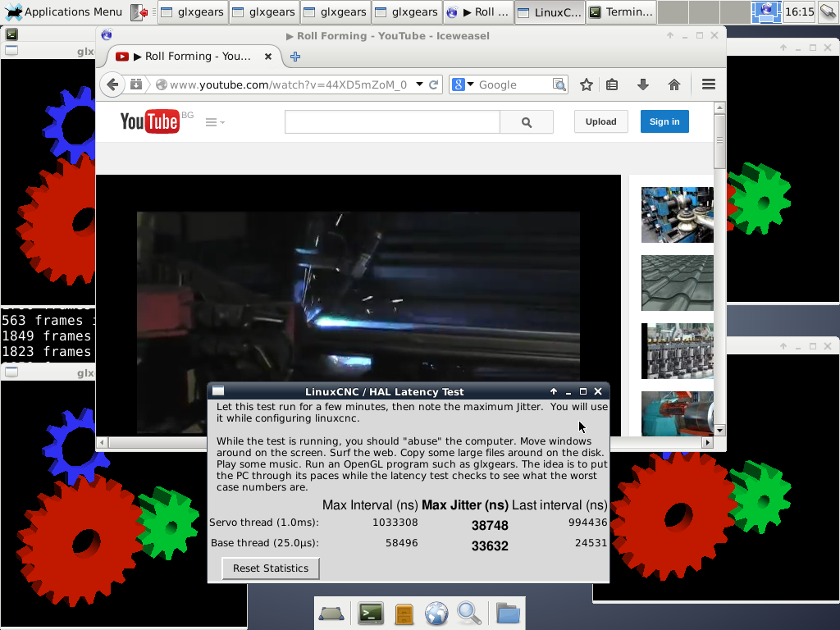
Task: Switch to the Roll... taskbar button
Action: click(x=478, y=11)
